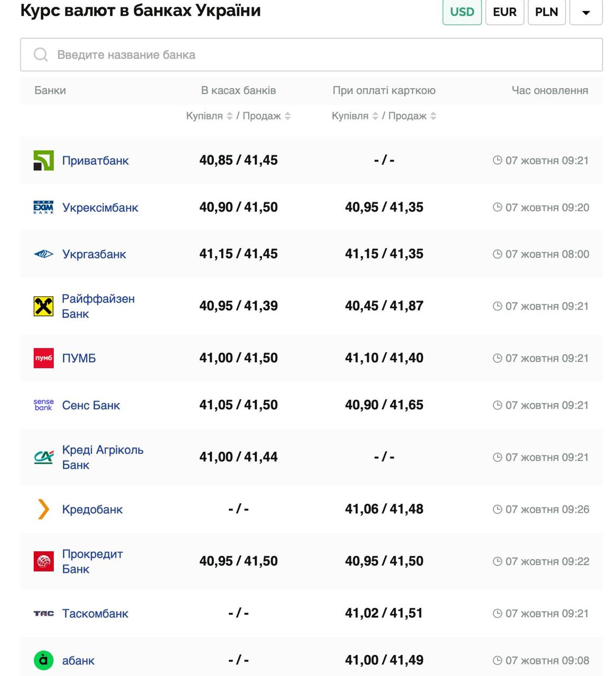Click the red ПУМБ logo icon
This screenshot has height=676, width=616.
coord(43,358)
